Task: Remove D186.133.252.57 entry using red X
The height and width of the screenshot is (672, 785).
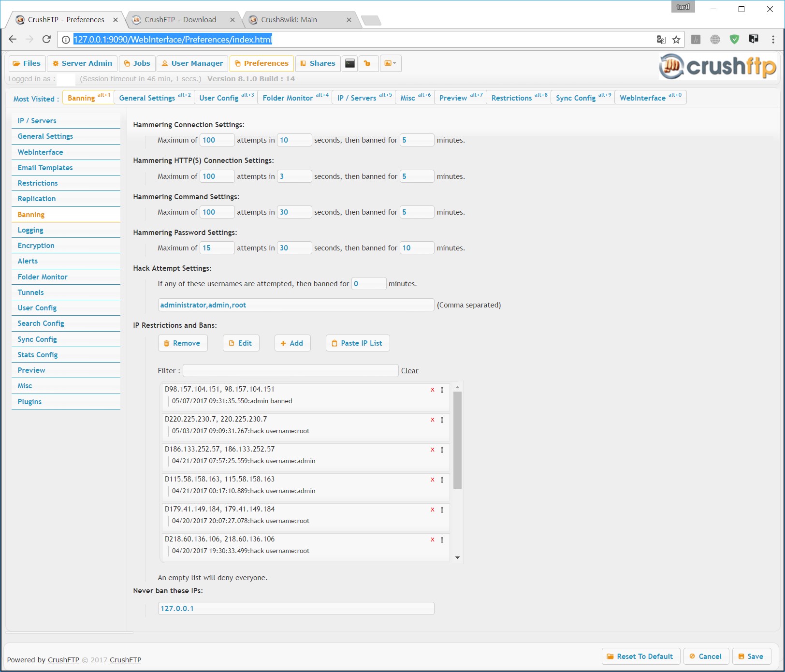Action: tap(433, 450)
